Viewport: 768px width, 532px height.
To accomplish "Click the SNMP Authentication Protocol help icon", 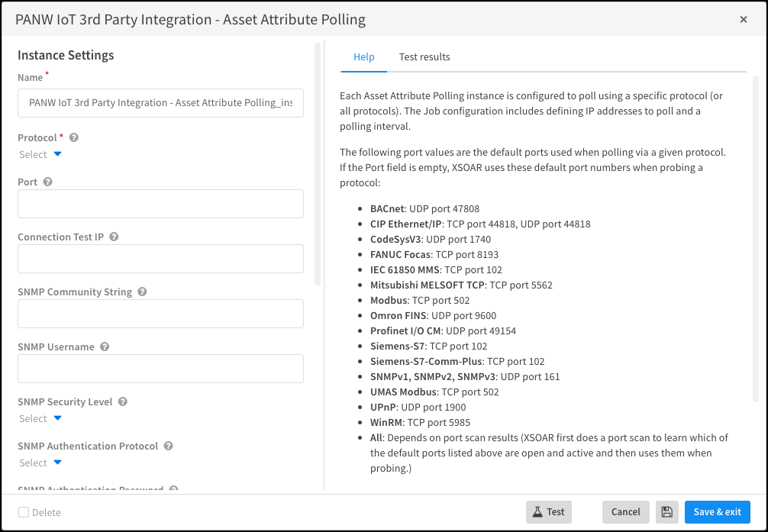I will tap(168, 447).
